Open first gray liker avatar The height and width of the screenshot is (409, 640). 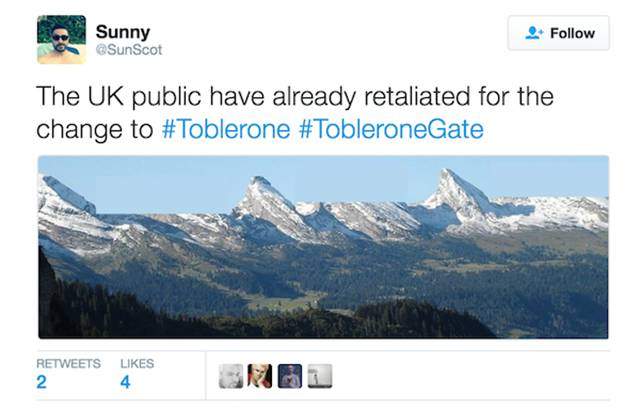pyautogui.click(x=232, y=375)
